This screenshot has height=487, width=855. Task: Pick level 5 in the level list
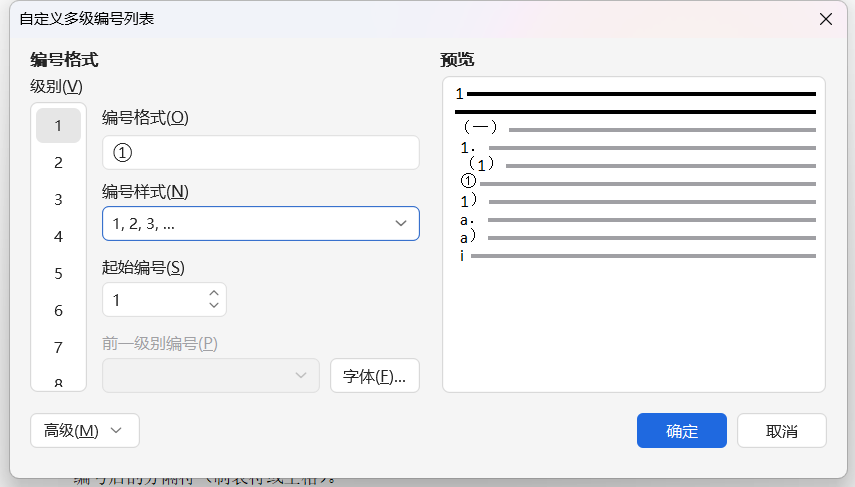coord(58,274)
